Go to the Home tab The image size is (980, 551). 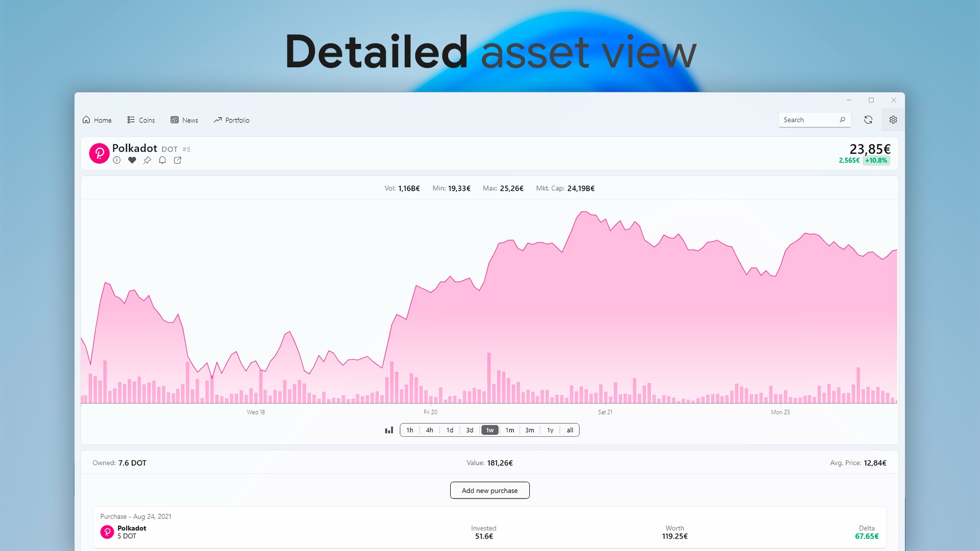click(97, 120)
